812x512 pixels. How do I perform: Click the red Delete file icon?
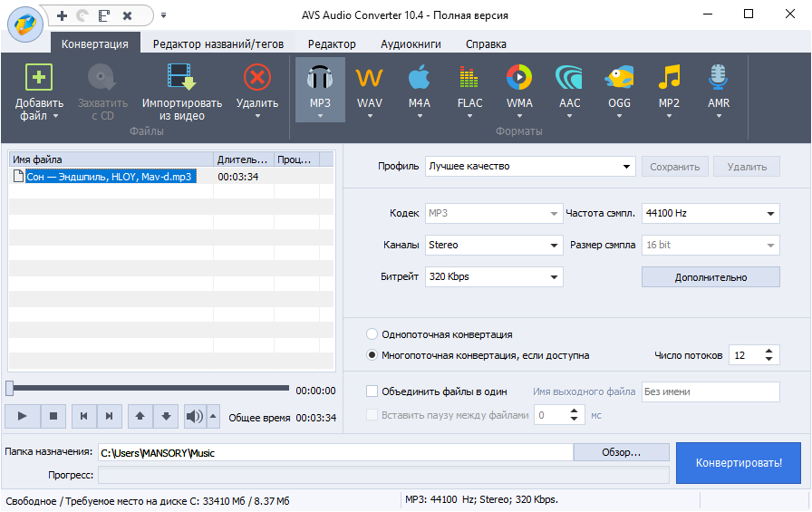257,78
